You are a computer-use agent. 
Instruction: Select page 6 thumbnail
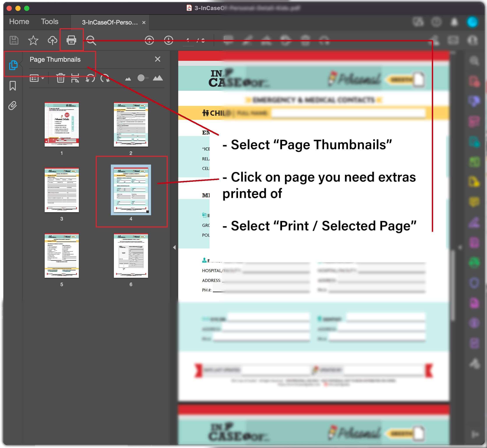131,256
